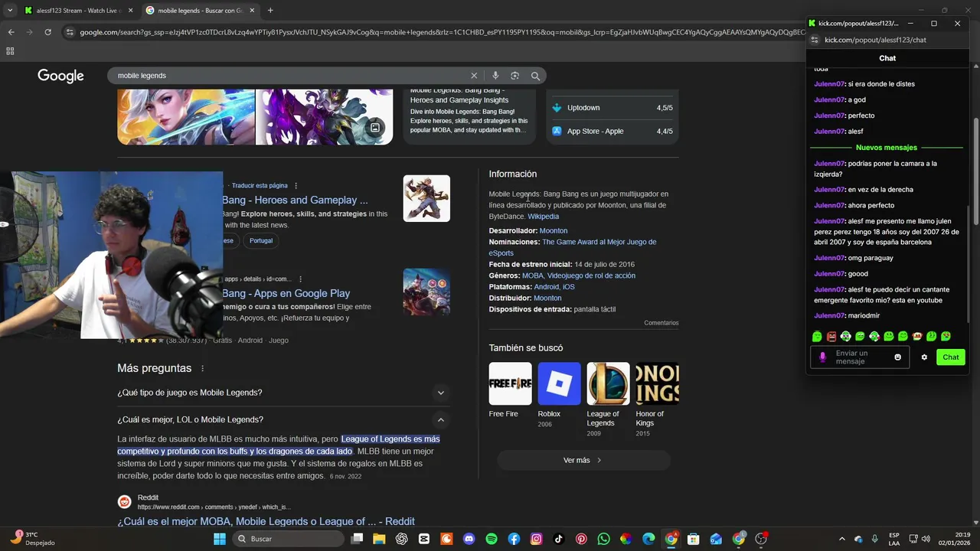This screenshot has width=980, height=551.
Task: Click the Windows taskbar Buscar box
Action: coord(288,539)
